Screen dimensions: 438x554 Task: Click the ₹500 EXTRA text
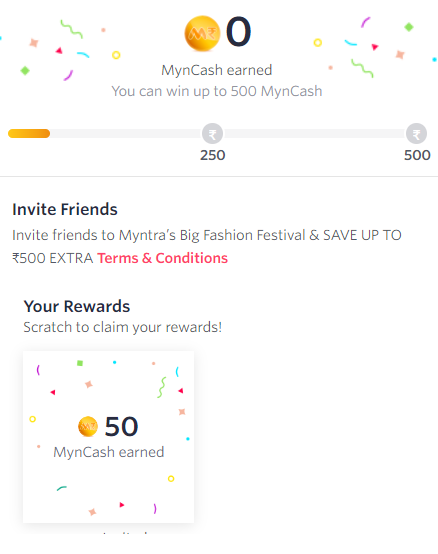click(x=53, y=258)
